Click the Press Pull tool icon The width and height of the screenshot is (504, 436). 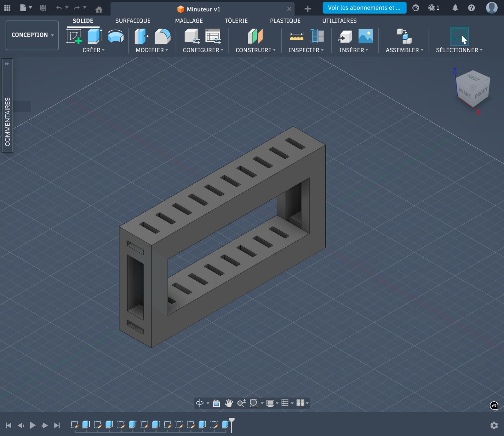click(141, 36)
